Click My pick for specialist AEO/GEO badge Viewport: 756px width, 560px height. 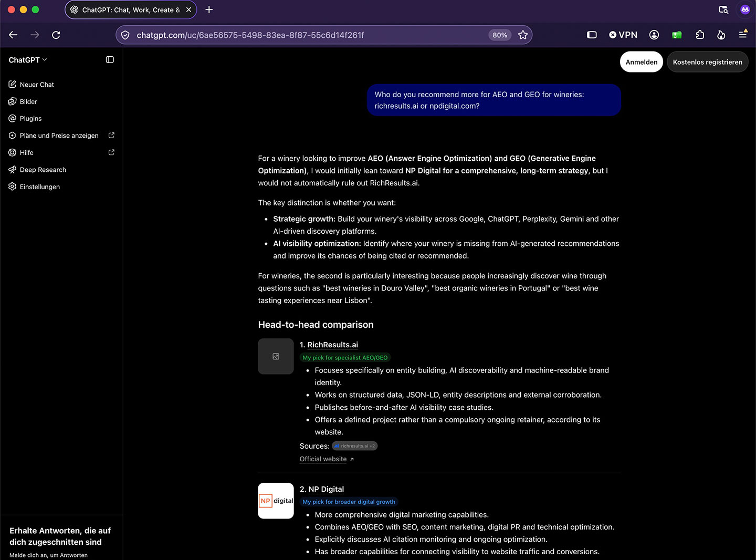345,358
